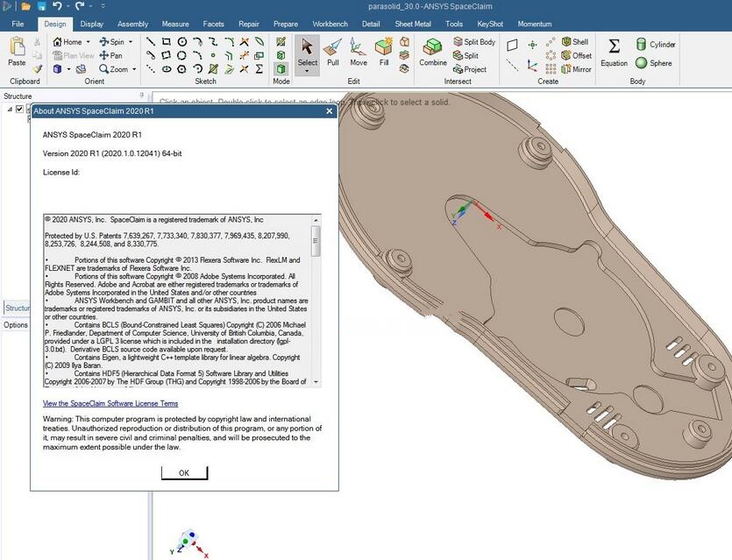732x560 pixels.
Task: Click the Undo arrow in quick access toolbar
Action: pyautogui.click(x=57, y=6)
